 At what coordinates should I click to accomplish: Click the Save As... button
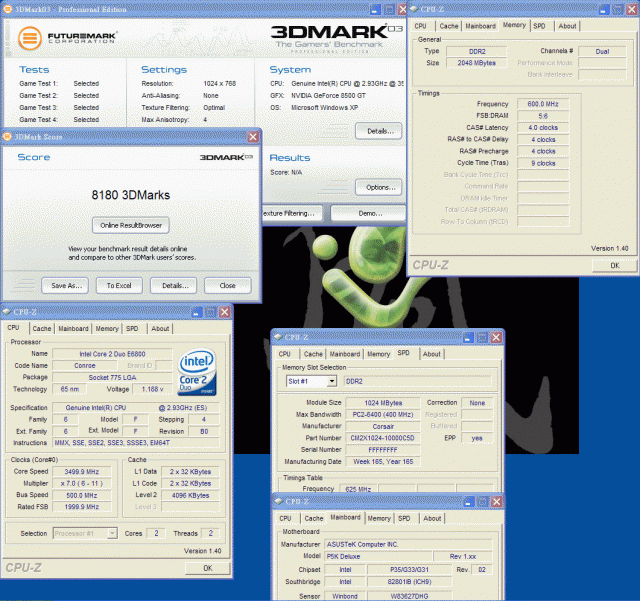pyautogui.click(x=67, y=285)
